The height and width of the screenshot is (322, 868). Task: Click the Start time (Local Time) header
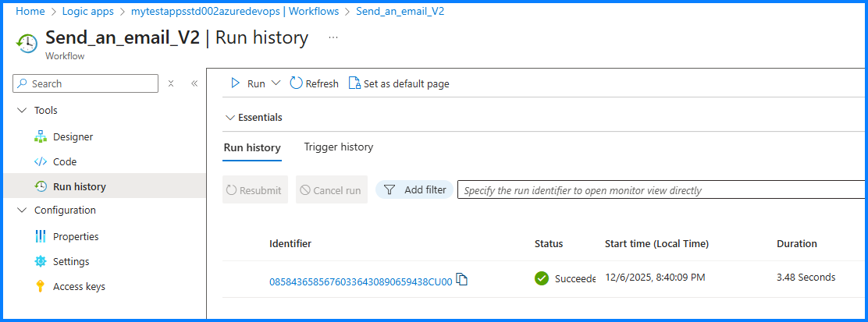[x=656, y=243]
